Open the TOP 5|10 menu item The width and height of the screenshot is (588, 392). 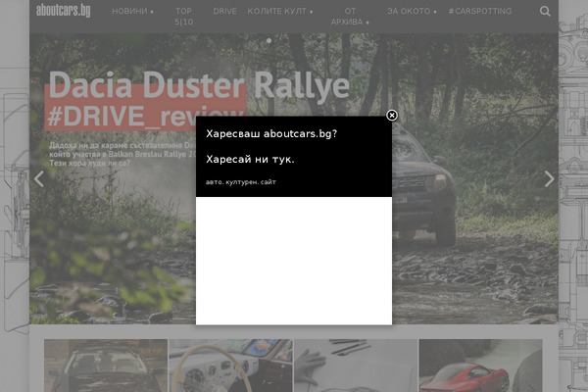[184, 17]
